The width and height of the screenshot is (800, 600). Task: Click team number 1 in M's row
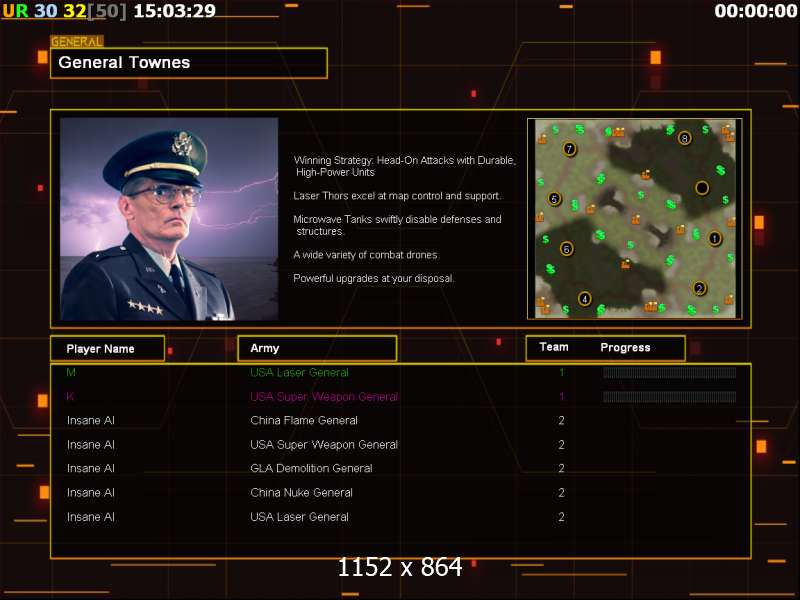pyautogui.click(x=562, y=372)
